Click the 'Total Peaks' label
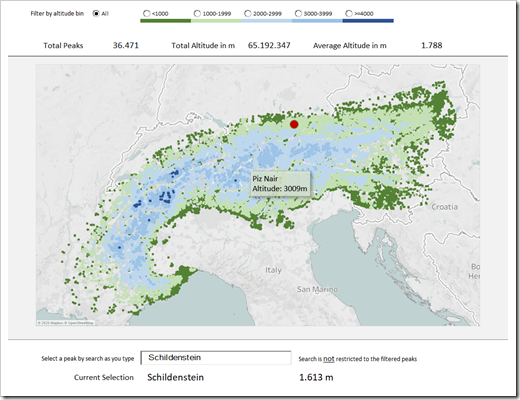The image size is (520, 400). [x=63, y=46]
